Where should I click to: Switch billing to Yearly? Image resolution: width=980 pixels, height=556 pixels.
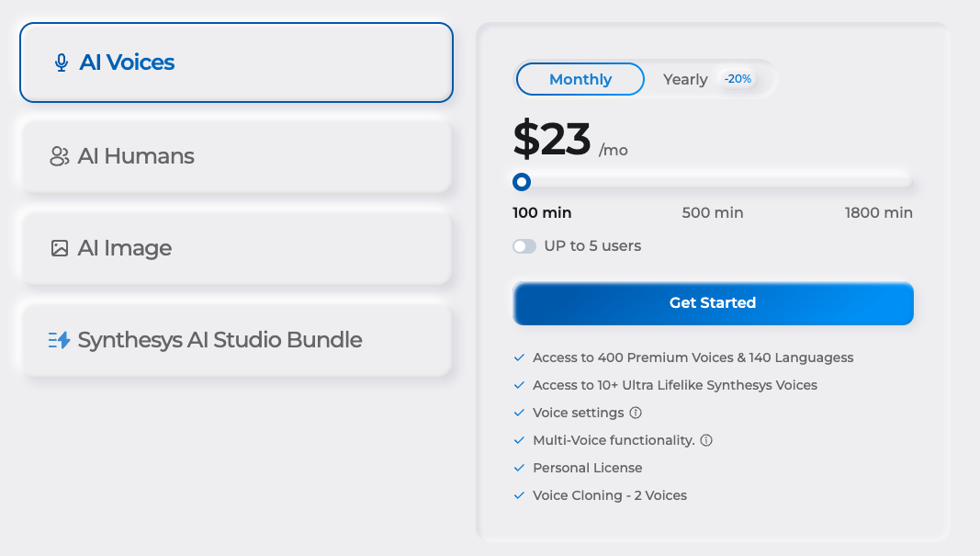(x=685, y=79)
